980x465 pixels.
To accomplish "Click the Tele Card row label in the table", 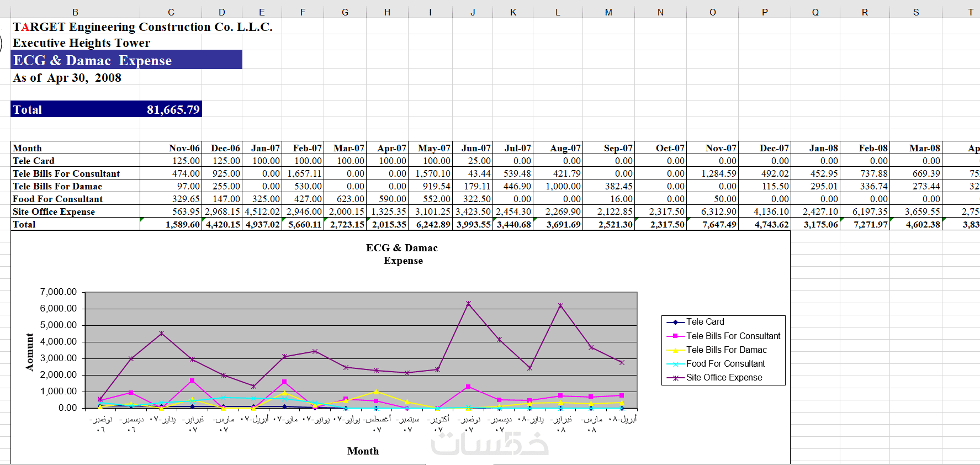I will (75, 161).
